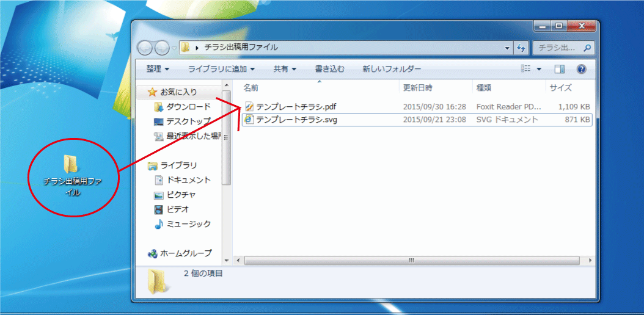Viewport: 644px width, 315px height.
Task: Click the refresh button beside address bar
Action: (521, 48)
